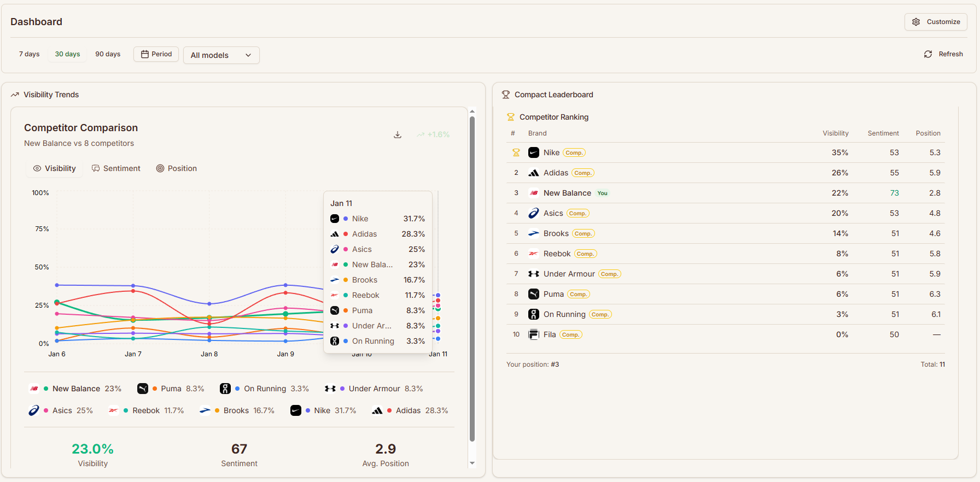Click the Compact Leaderboard trophy icon
Viewport: 980px width, 482px height.
(506, 95)
